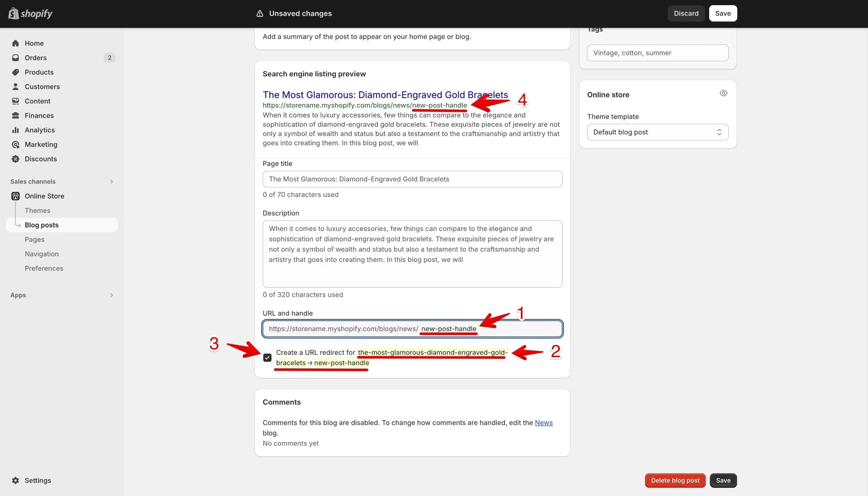
Task: Open Pages under Online Store
Action: pyautogui.click(x=34, y=239)
